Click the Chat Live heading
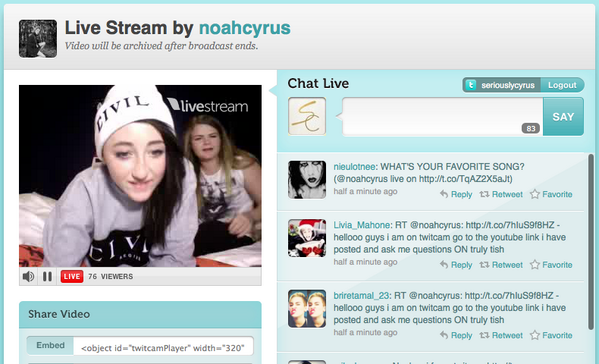This screenshot has height=364, width=599. point(318,84)
